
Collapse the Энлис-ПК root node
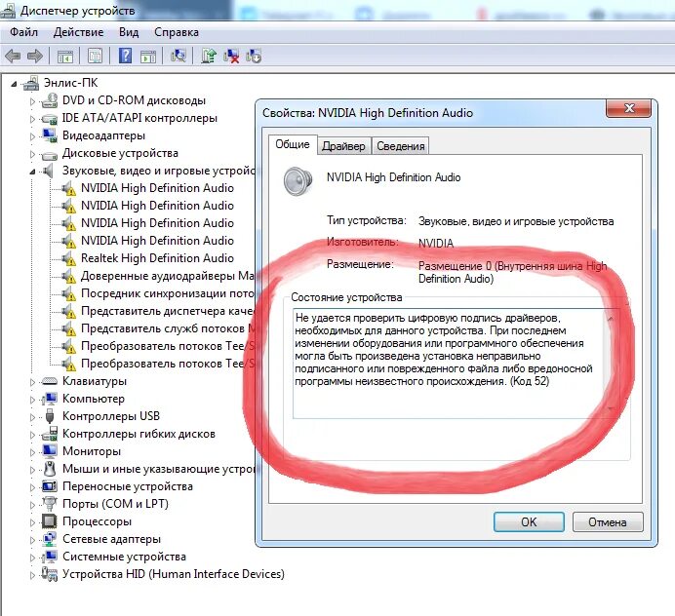pos(15,84)
